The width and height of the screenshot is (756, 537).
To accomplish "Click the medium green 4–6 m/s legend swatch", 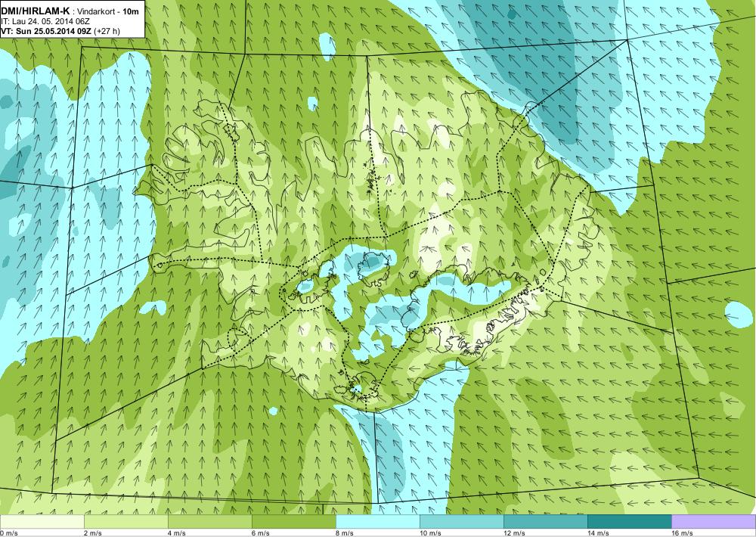I will (209, 522).
